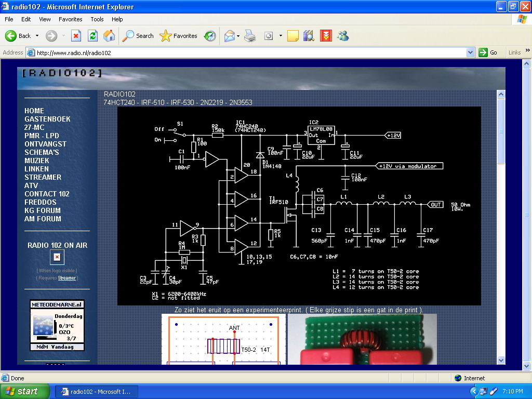The width and height of the screenshot is (532, 399).
Task: Click the Windows Start button
Action: click(25, 391)
